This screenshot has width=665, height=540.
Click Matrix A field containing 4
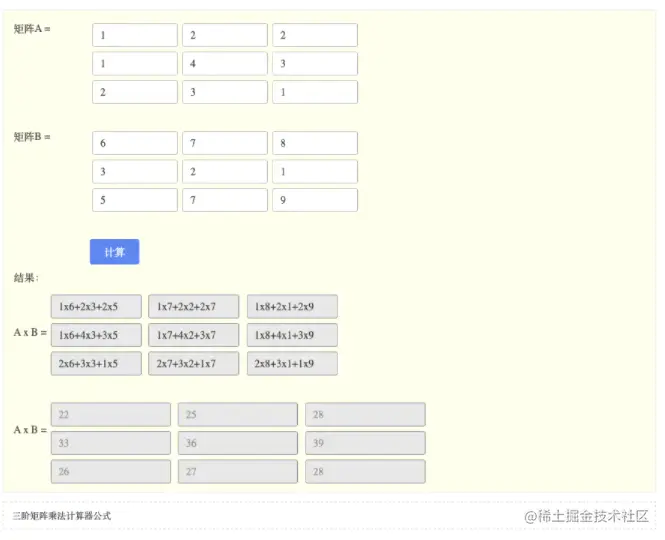coord(225,64)
